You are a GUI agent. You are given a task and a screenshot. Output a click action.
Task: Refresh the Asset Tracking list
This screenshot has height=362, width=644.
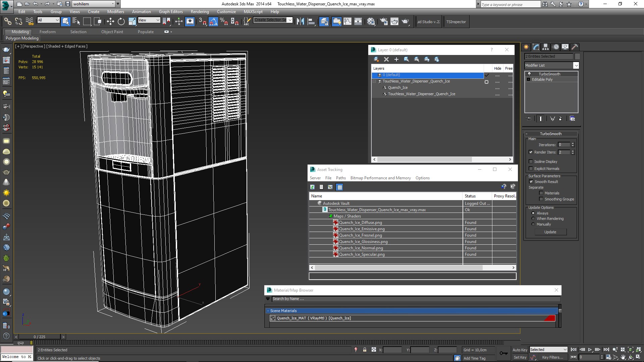312,187
